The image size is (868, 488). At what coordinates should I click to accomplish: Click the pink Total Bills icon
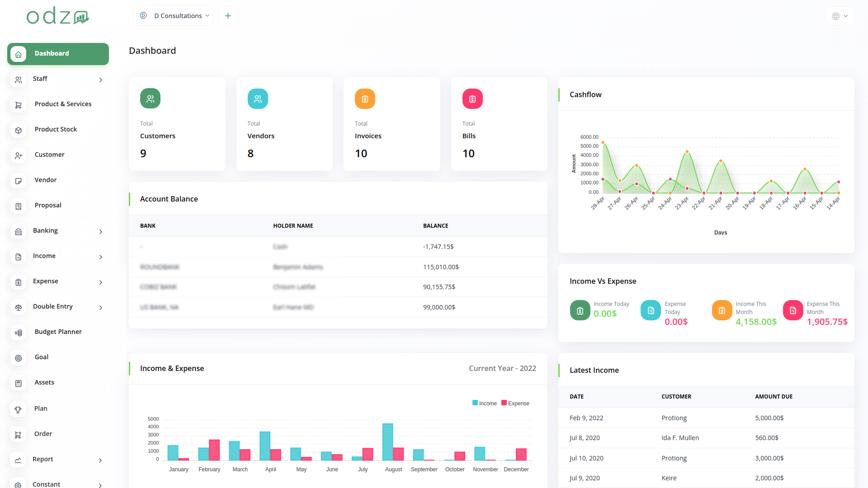click(472, 99)
